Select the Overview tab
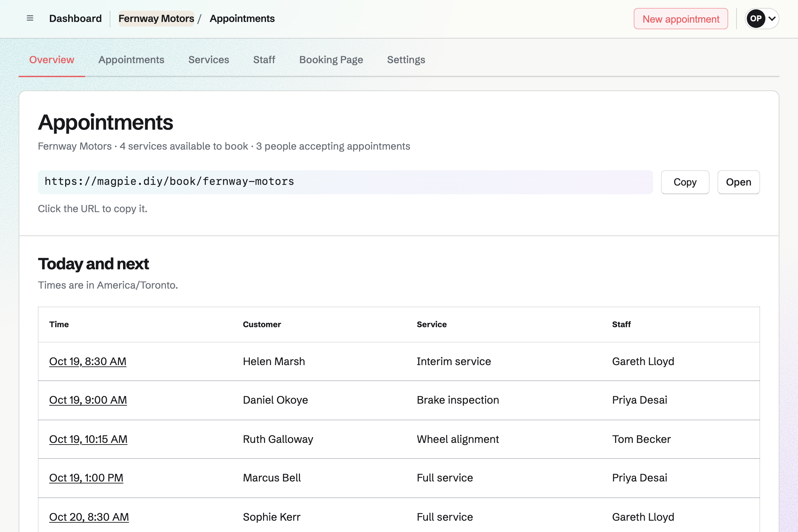The image size is (798, 532). (x=52, y=60)
